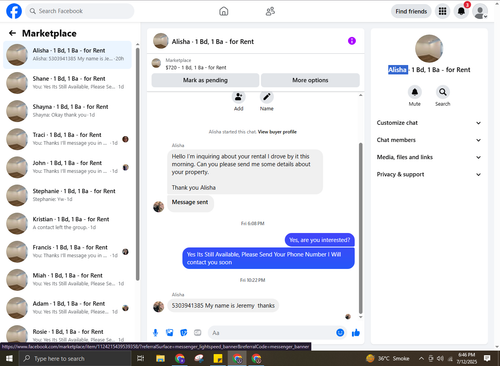Screen dimensions: 500x366
Task: Expand Customize chat section
Action: click(429, 123)
